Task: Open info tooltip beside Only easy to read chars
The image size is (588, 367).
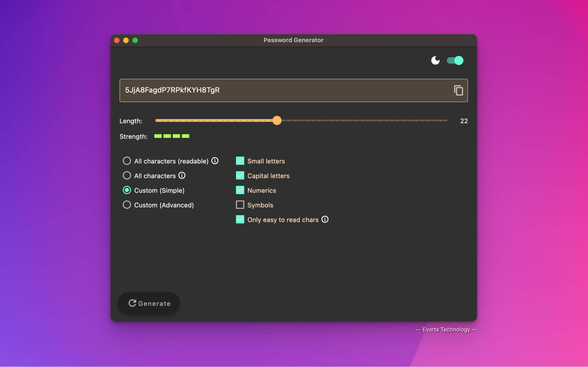Action: click(x=325, y=219)
